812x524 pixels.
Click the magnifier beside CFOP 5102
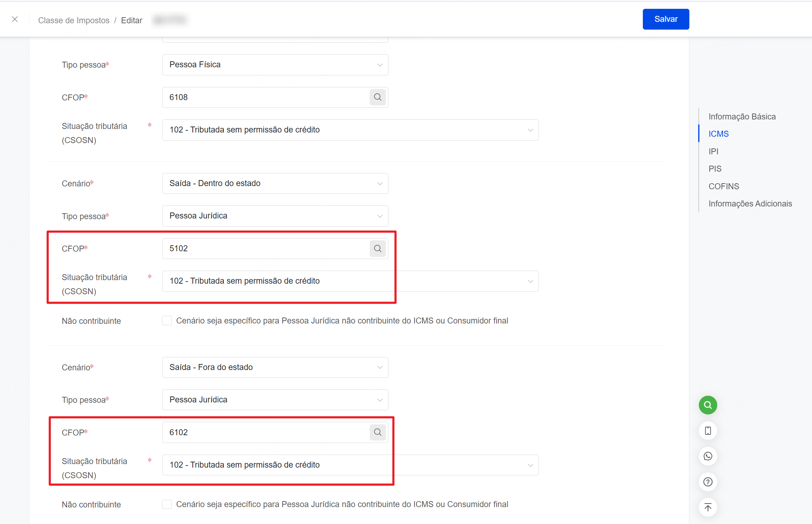(x=377, y=248)
